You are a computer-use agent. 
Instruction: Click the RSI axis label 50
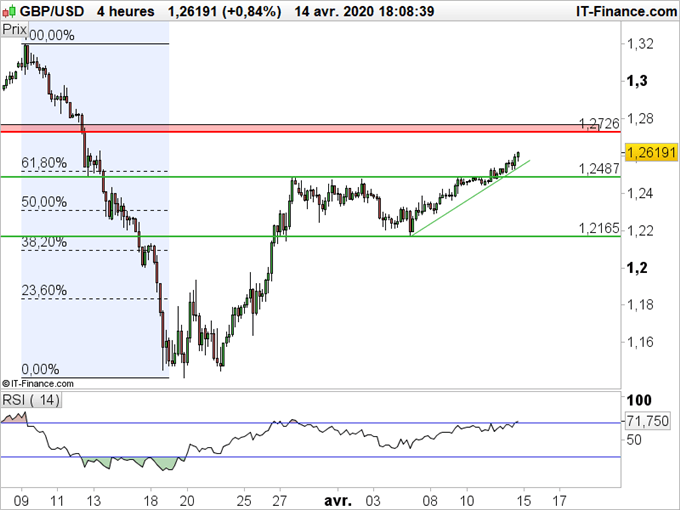click(636, 440)
